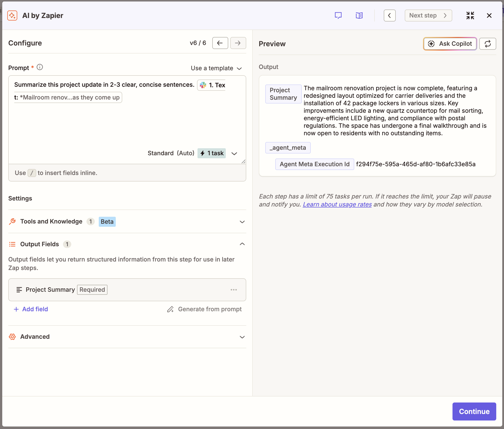504x429 pixels.
Task: Go to previous version with left arrow
Action: point(220,43)
